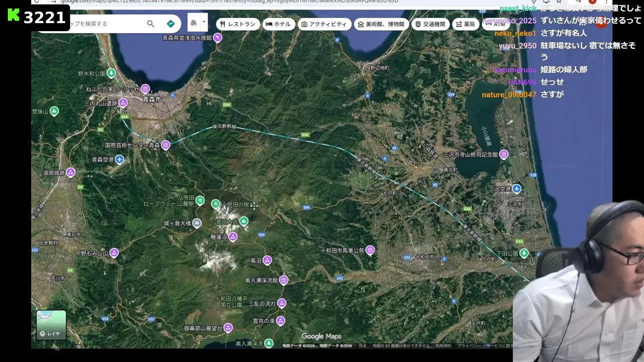Filter by ホテル chip
The height and width of the screenshot is (362, 644).
(278, 24)
